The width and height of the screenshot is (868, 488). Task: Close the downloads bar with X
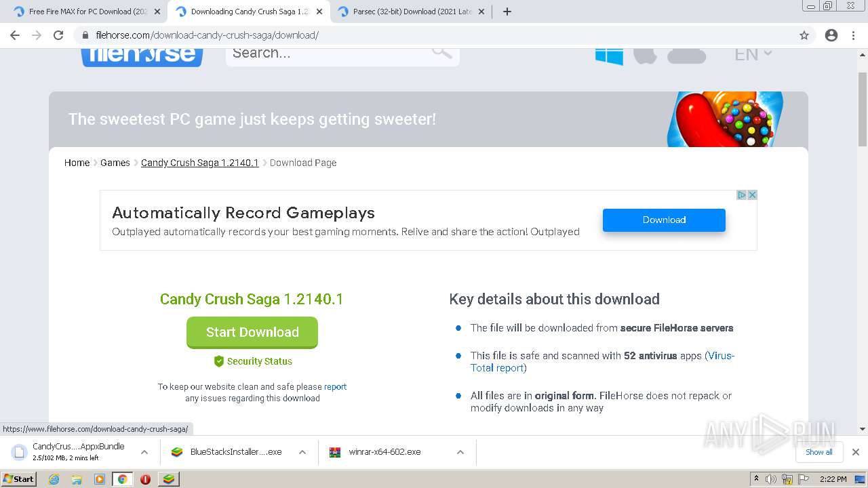pos(856,452)
